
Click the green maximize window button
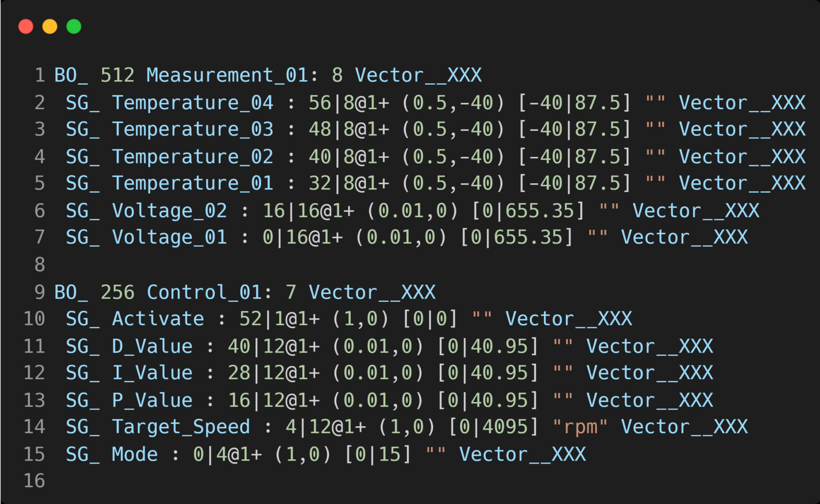pyautogui.click(x=74, y=27)
